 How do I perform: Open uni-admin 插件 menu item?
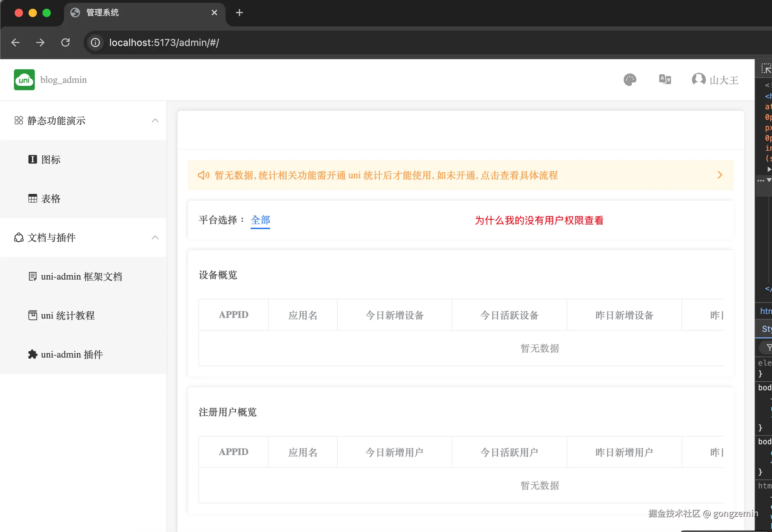tap(72, 354)
